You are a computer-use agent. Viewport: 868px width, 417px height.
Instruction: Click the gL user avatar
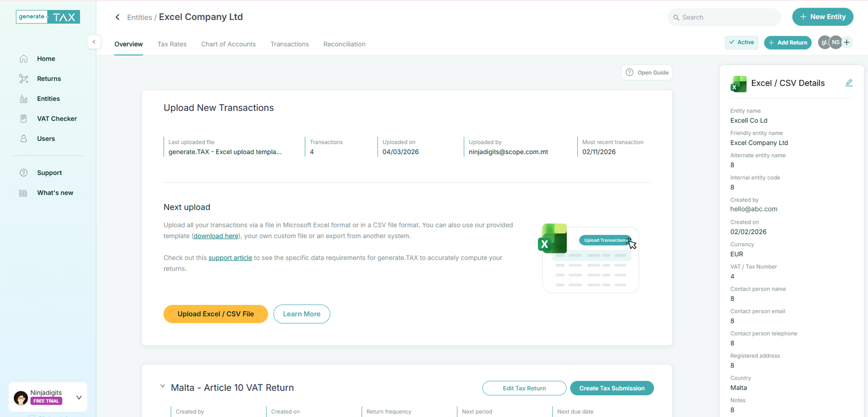(x=824, y=42)
